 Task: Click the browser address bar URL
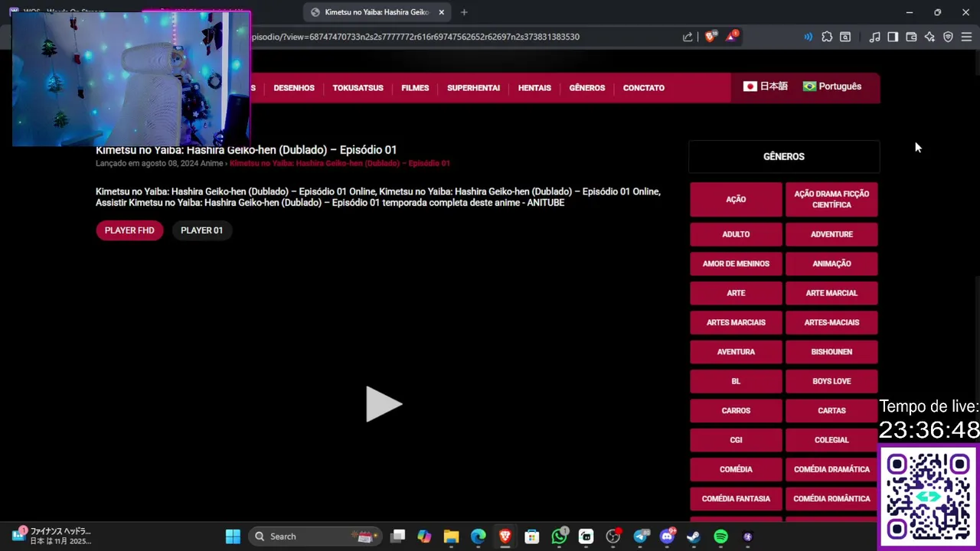point(416,37)
